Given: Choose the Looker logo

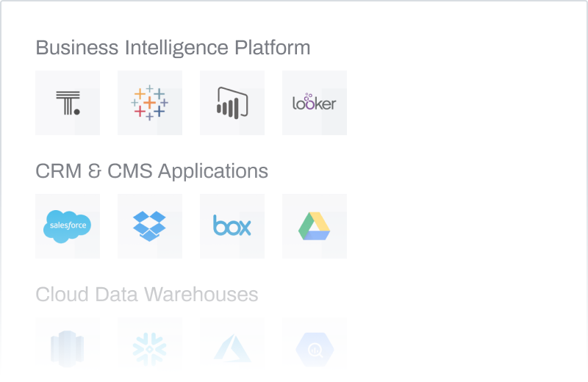Looking at the screenshot, I should click(x=315, y=103).
